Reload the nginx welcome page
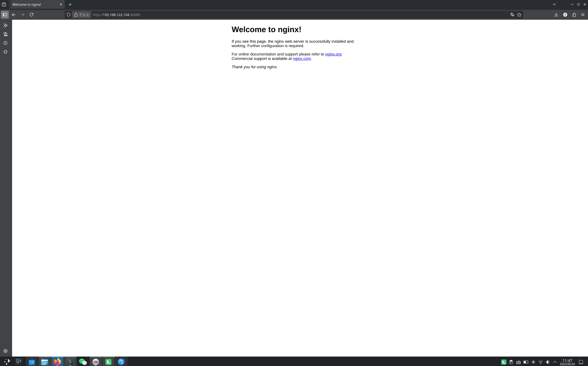Viewport: 588px width, 366px height. [32, 15]
